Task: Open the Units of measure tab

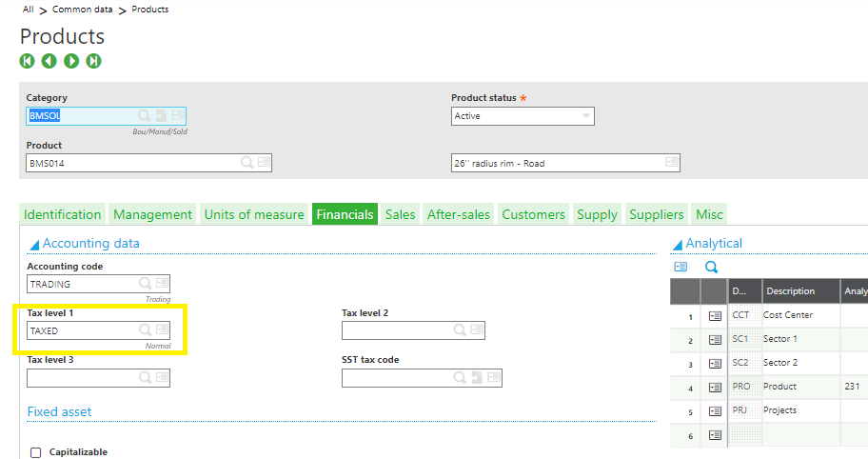Action: pos(254,214)
